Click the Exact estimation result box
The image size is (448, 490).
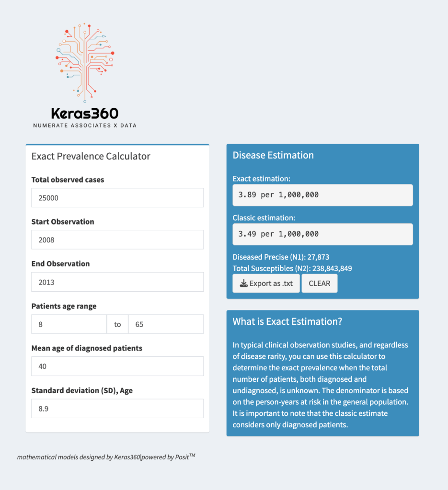pyautogui.click(x=322, y=195)
